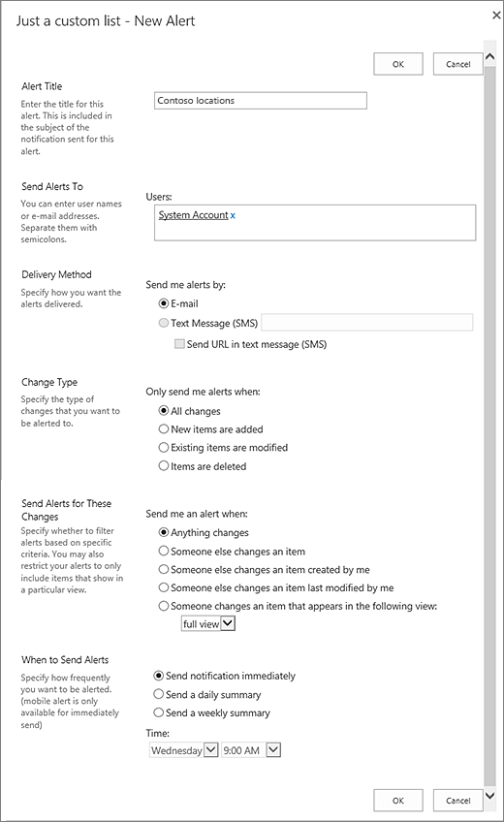This screenshot has width=504, height=822.
Task: Click the System Account user link
Action: pos(193,215)
